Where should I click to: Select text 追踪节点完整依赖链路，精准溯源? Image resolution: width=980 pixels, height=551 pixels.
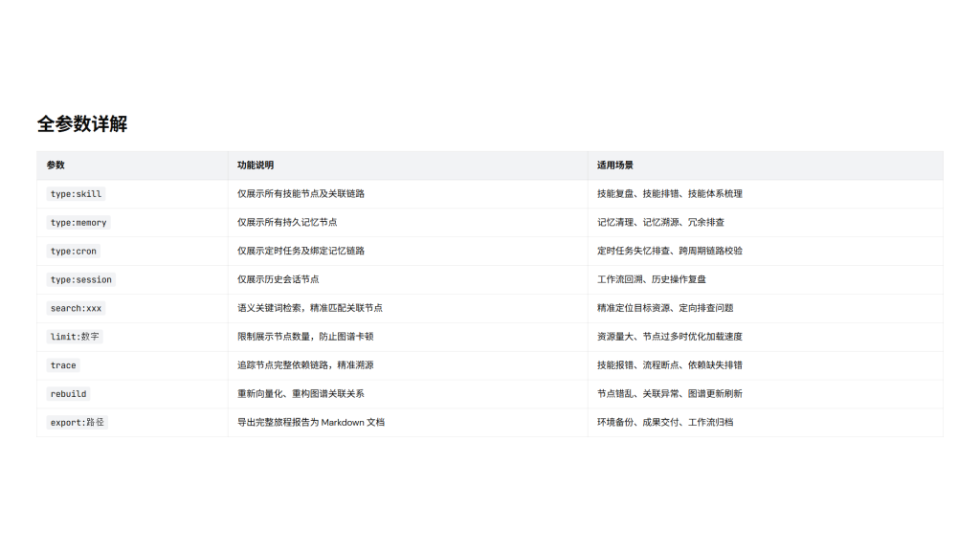[x=305, y=364]
